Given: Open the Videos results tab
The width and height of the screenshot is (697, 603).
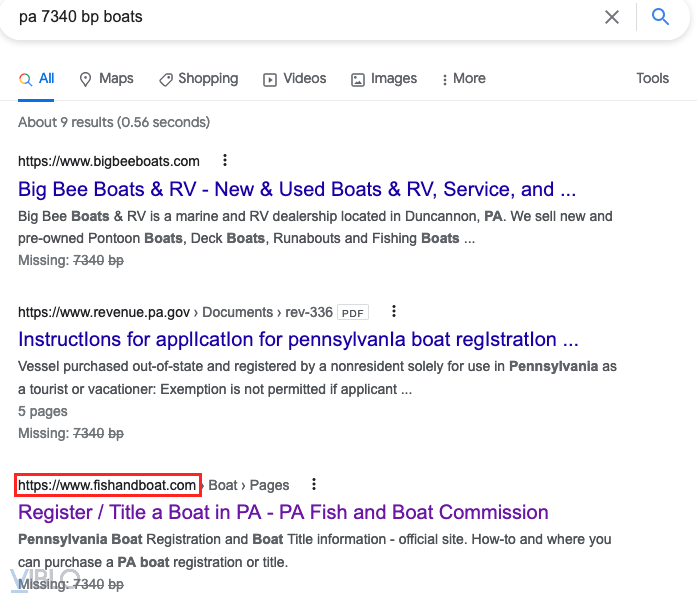Looking at the screenshot, I should (x=294, y=79).
